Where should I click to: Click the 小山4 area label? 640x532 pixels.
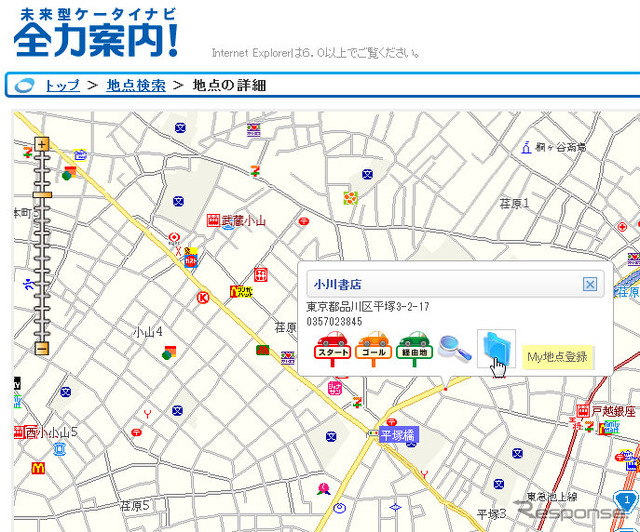(x=148, y=332)
